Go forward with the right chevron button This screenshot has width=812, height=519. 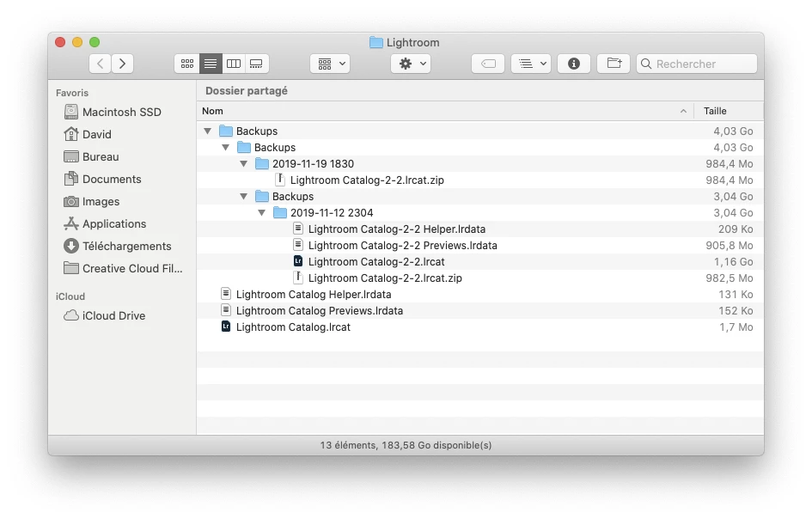tap(123, 64)
